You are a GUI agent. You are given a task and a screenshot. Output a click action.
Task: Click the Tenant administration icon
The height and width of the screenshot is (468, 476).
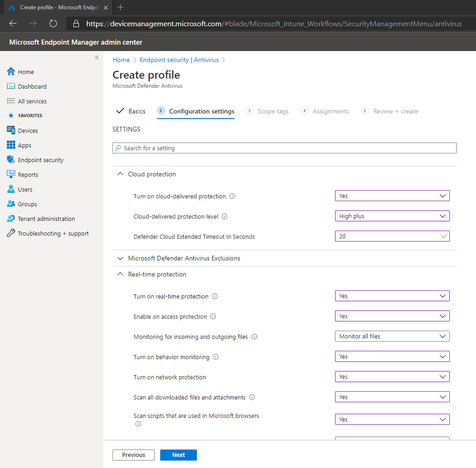coord(11,218)
